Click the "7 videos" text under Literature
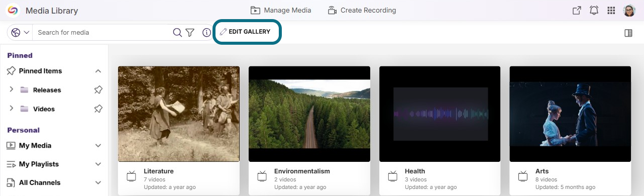Image resolution: width=644 pixels, height=196 pixels. click(154, 179)
